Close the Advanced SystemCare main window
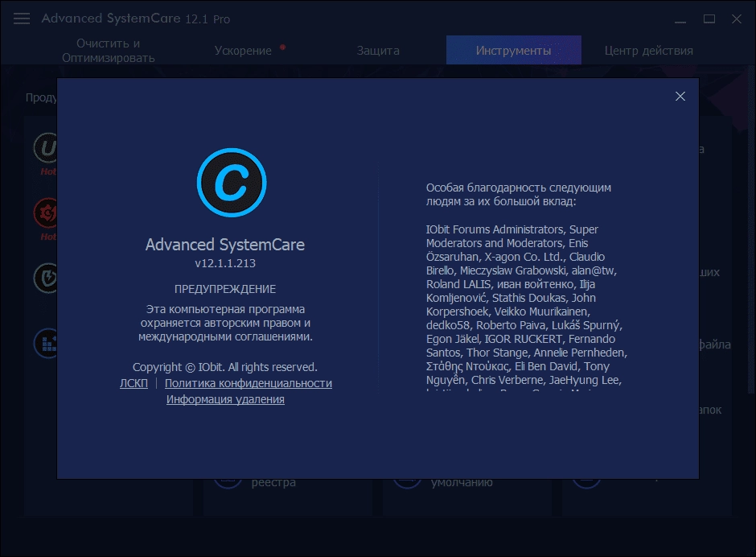756x557 pixels. point(736,19)
